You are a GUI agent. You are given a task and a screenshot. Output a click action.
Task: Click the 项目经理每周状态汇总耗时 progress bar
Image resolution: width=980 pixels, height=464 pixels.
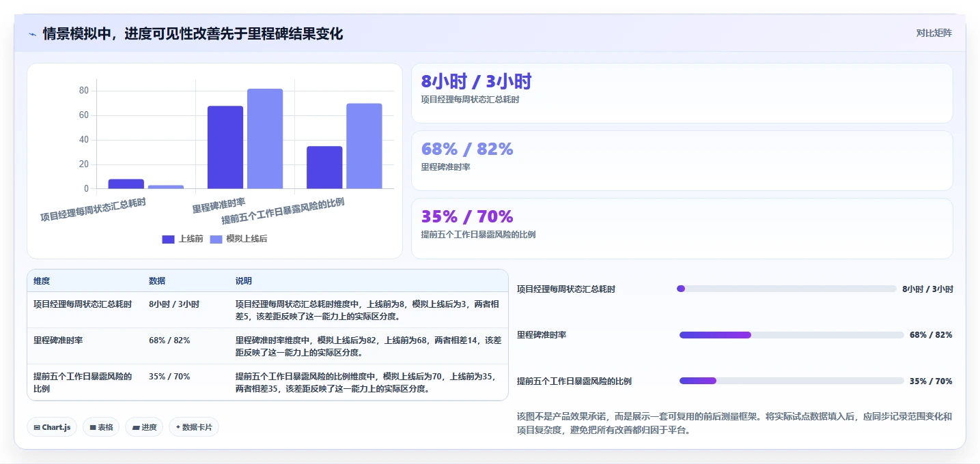pos(787,289)
